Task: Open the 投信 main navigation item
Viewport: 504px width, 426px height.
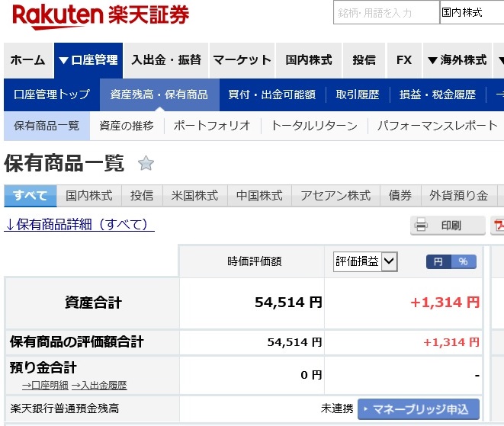Action: pyautogui.click(x=364, y=60)
